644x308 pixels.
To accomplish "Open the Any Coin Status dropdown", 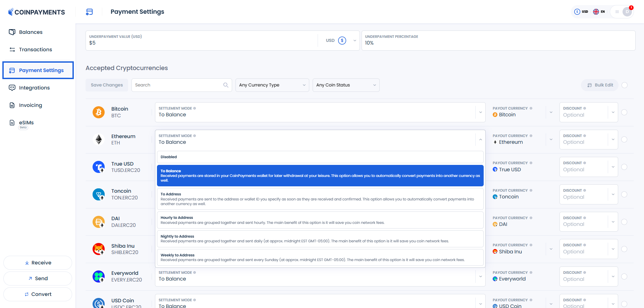I will (346, 85).
